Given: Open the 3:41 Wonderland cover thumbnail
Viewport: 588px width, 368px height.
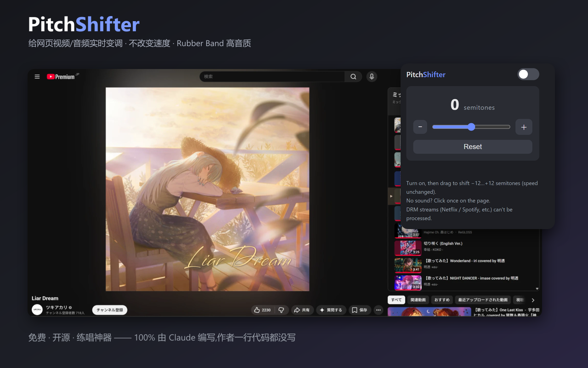Looking at the screenshot, I should [408, 265].
